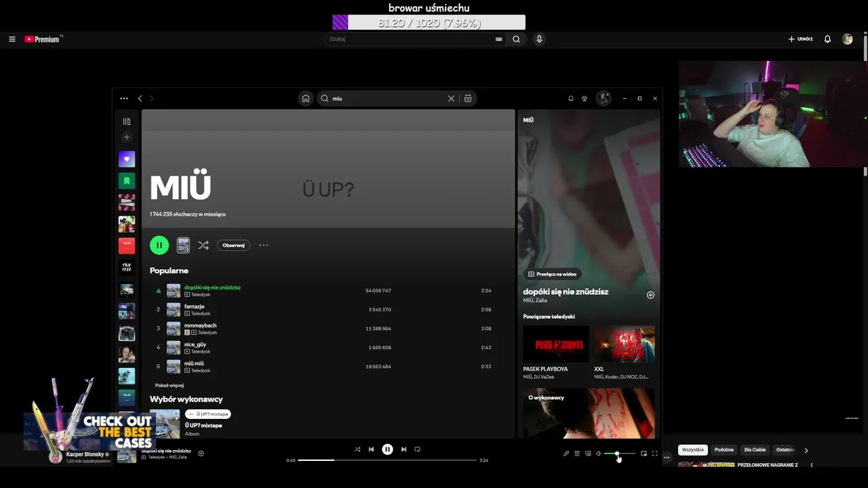
Task: Open YouTube notifications bell
Action: coord(827,39)
